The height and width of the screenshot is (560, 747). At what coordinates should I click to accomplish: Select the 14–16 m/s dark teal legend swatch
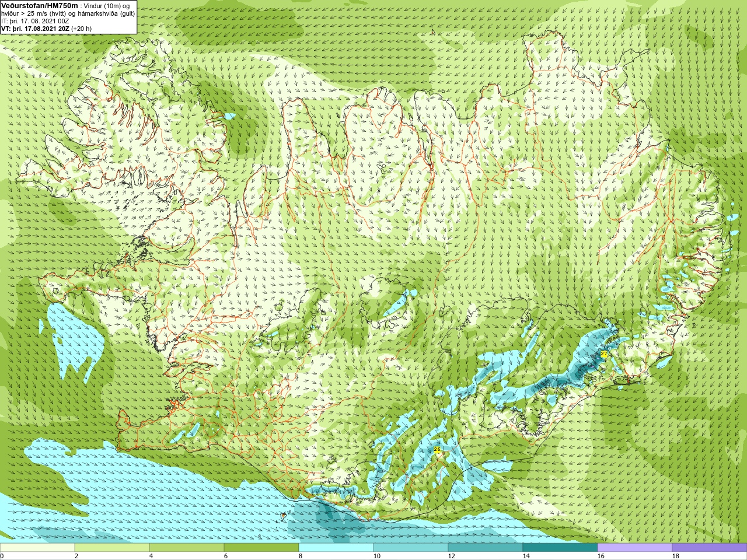tap(560, 548)
